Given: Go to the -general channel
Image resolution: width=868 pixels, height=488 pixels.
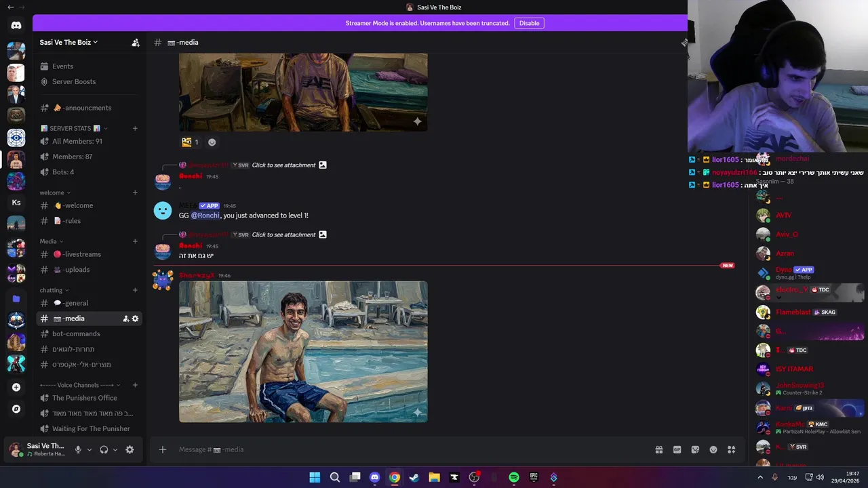Looking at the screenshot, I should click(89, 303).
